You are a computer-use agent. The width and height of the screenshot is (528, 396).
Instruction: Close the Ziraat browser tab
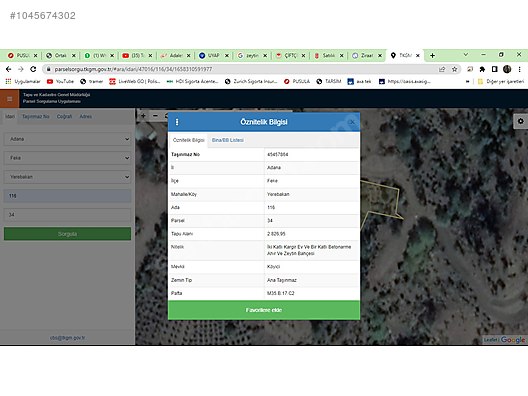(x=380, y=56)
